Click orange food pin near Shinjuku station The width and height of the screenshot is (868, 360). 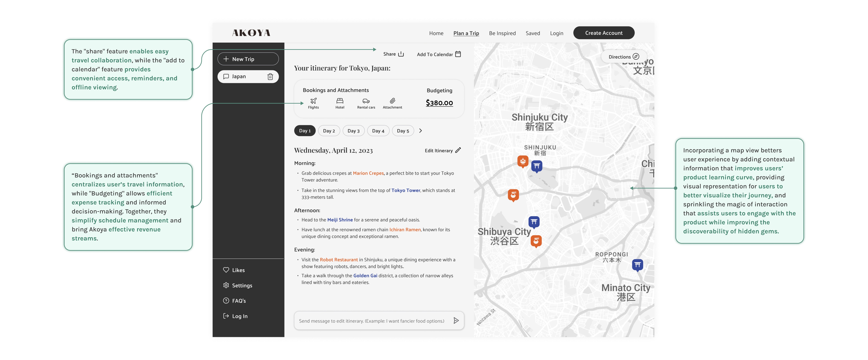pyautogui.click(x=523, y=161)
